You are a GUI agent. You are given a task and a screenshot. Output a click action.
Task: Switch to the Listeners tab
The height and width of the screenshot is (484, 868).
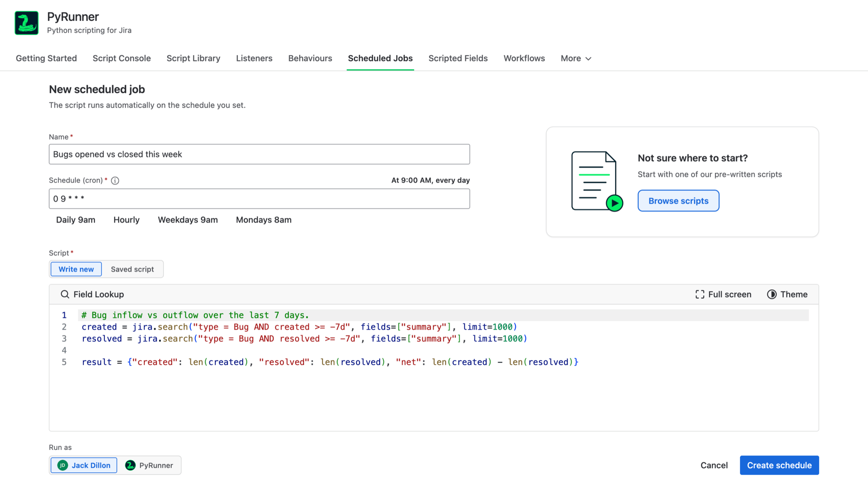[254, 58]
